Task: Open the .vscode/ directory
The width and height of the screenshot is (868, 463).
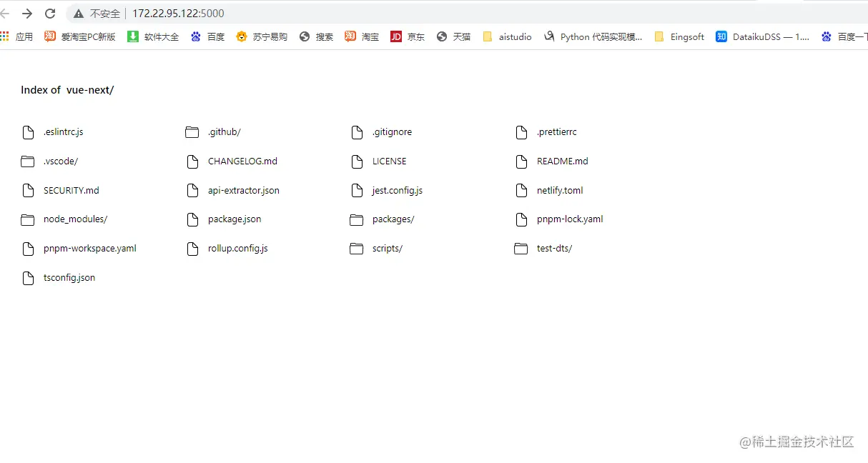Action: pos(61,161)
